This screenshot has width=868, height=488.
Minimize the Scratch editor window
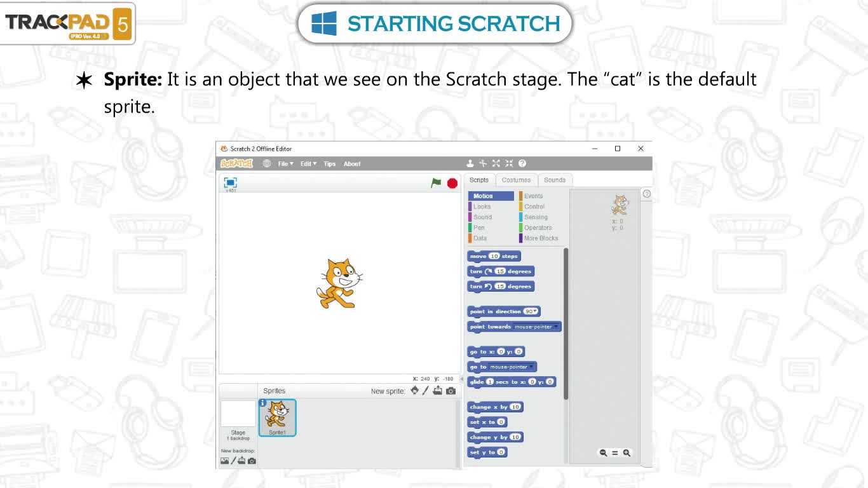(595, 149)
